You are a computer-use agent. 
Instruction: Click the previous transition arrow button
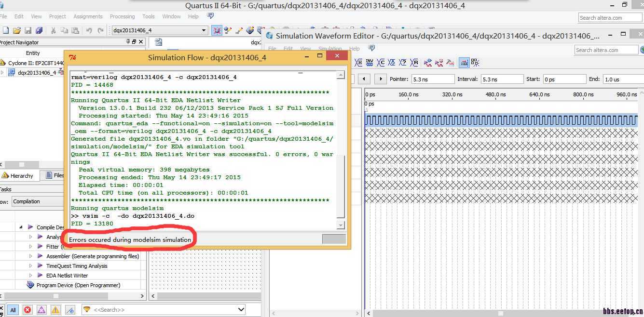click(364, 79)
